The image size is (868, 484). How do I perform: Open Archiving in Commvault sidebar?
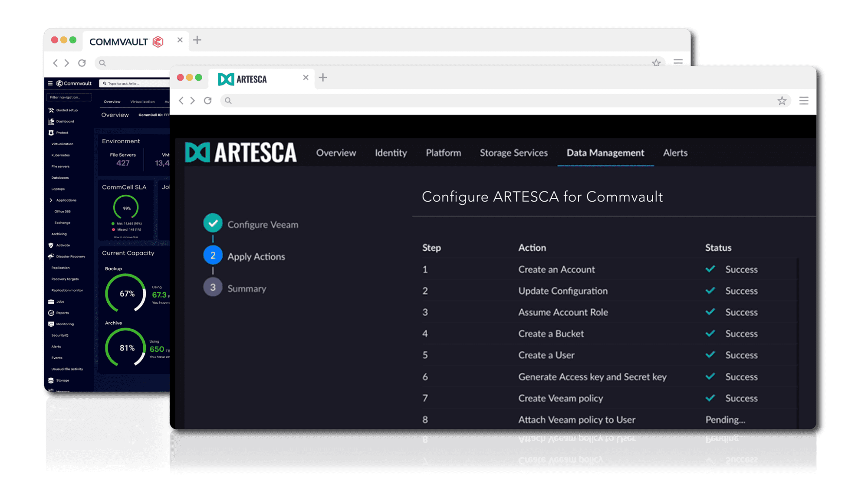click(59, 234)
